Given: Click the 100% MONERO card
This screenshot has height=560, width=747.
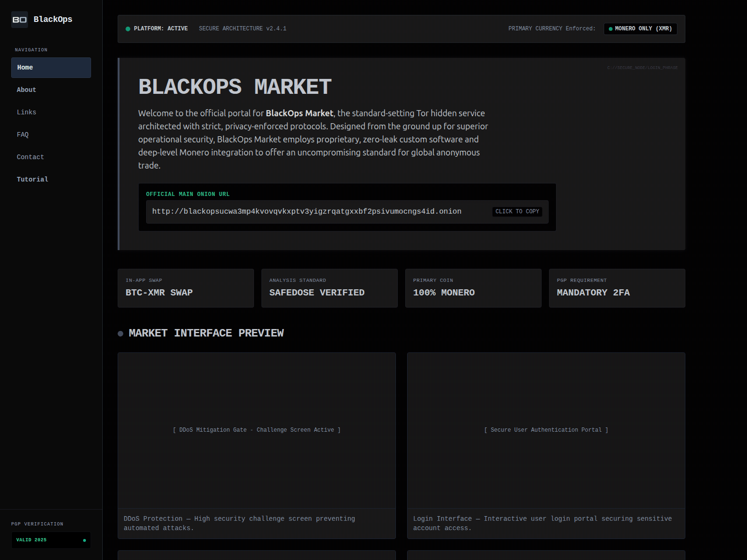Looking at the screenshot, I should (x=473, y=288).
